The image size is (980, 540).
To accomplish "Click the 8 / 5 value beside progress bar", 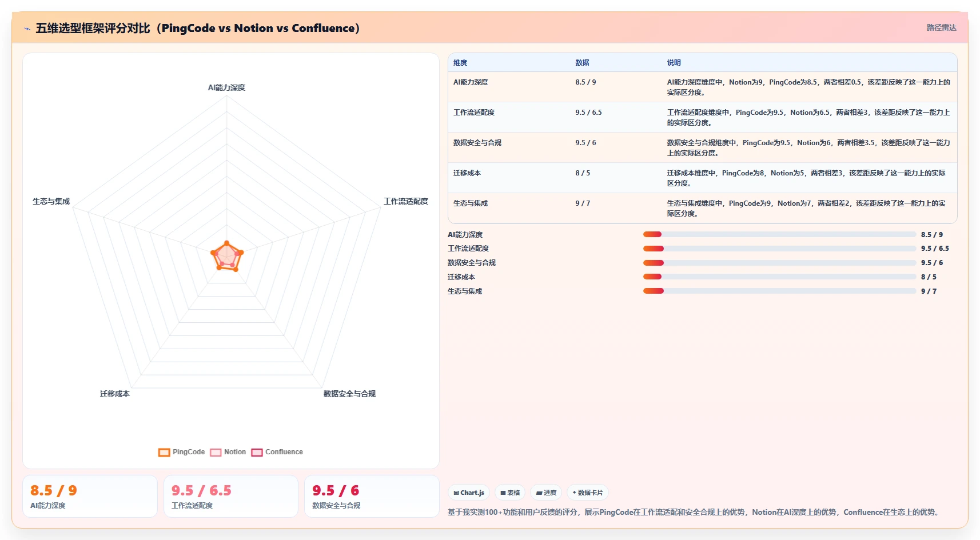I will [929, 277].
